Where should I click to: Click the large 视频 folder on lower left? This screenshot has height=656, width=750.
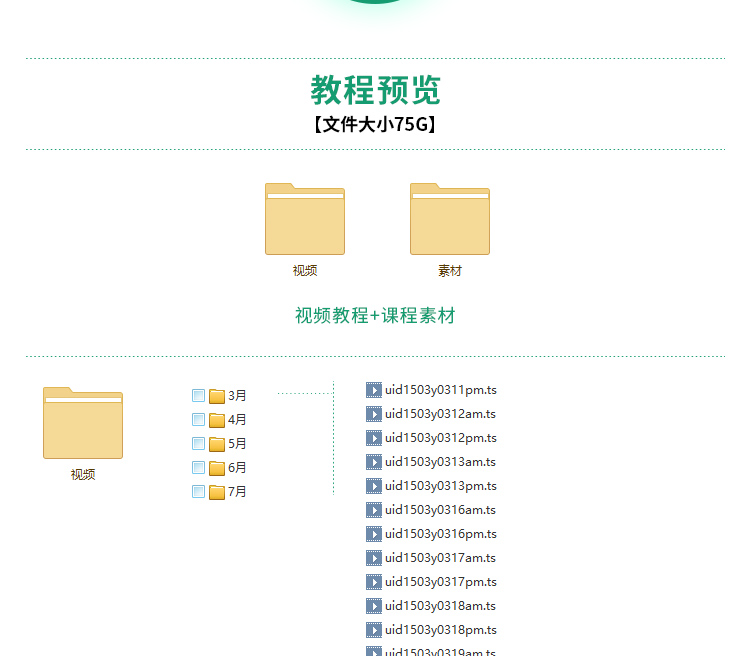click(x=83, y=424)
